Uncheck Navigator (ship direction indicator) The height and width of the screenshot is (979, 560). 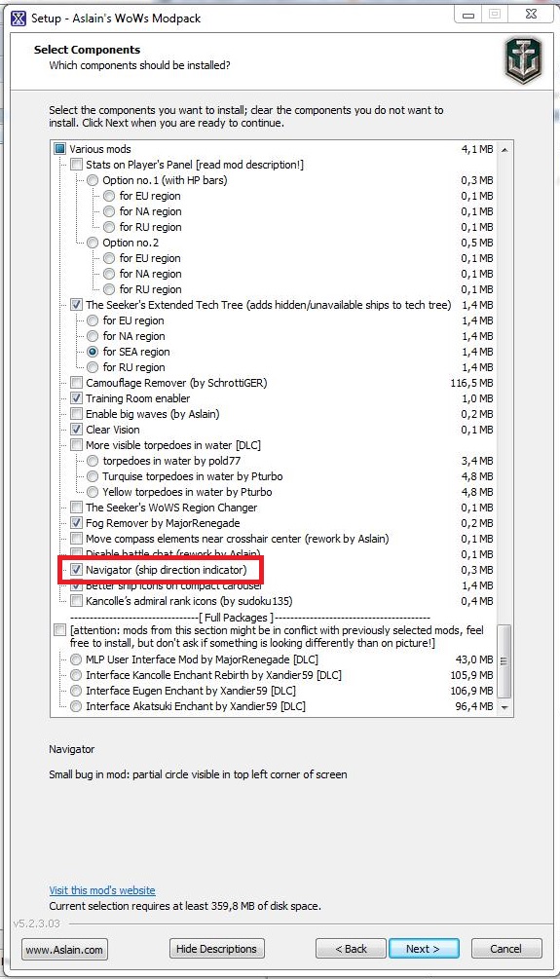pyautogui.click(x=76, y=570)
